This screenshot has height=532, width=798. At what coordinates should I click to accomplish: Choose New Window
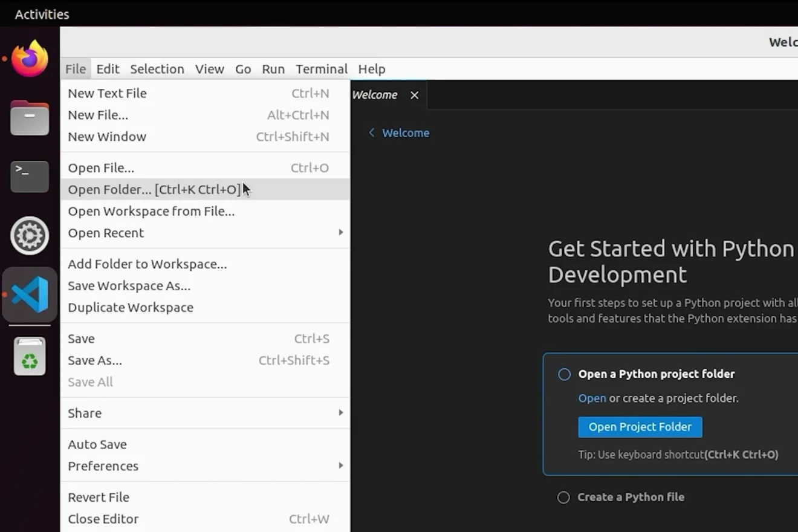tap(205, 137)
